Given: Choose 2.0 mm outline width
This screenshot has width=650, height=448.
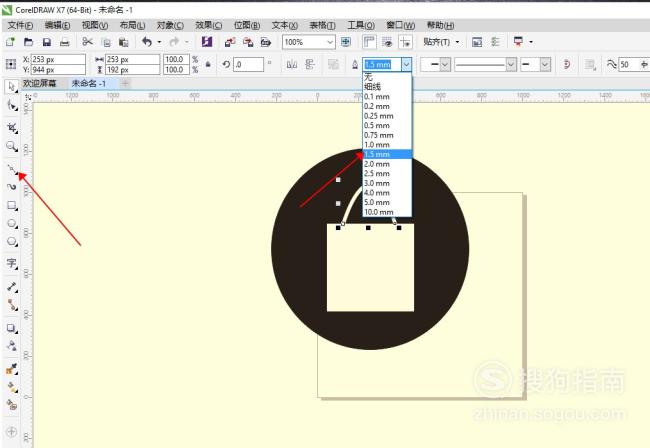Looking at the screenshot, I should pyautogui.click(x=387, y=164).
